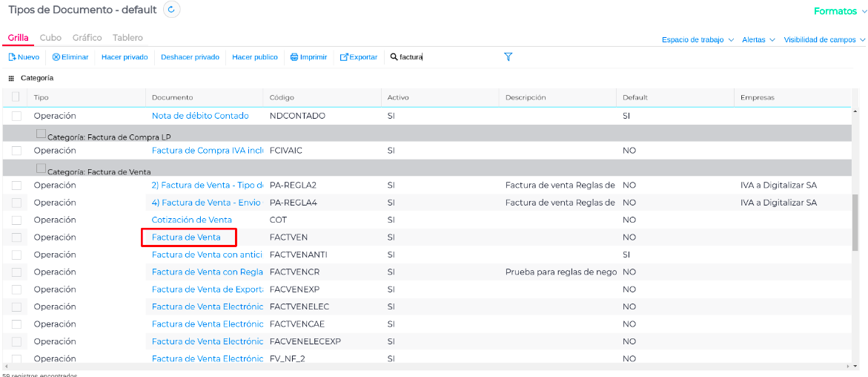Click the Imprimir printer icon
Screen dimensions: 868x377
pyautogui.click(x=294, y=57)
